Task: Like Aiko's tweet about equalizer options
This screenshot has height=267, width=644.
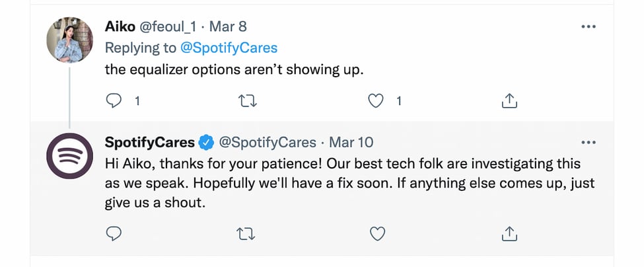Action: tap(375, 101)
